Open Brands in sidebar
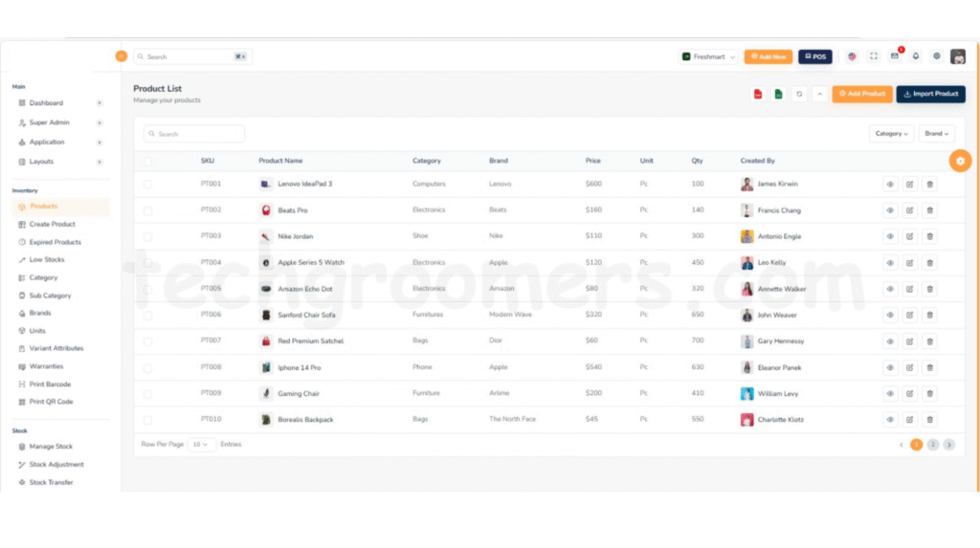The height and width of the screenshot is (548, 980). coord(40,314)
